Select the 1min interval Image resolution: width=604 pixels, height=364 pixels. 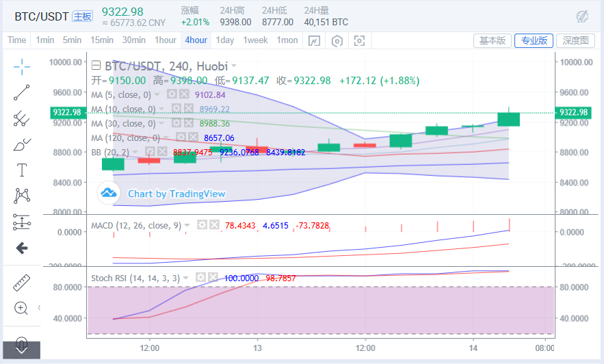[44, 40]
